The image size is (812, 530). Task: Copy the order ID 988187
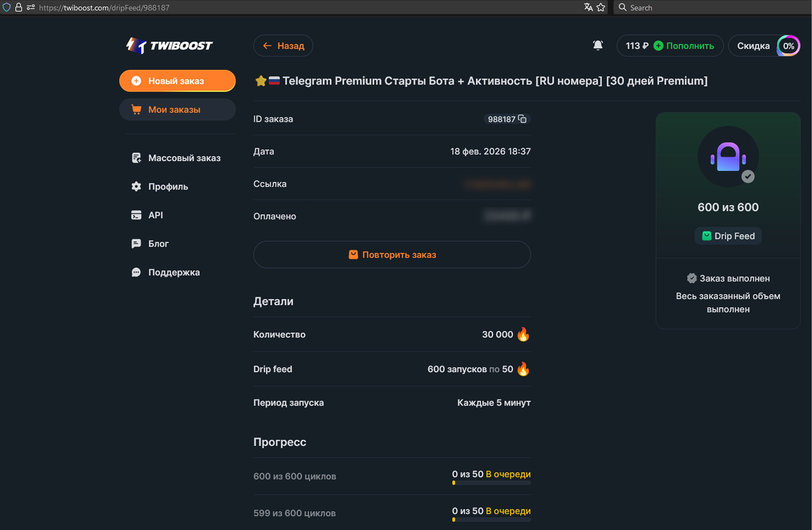point(523,119)
